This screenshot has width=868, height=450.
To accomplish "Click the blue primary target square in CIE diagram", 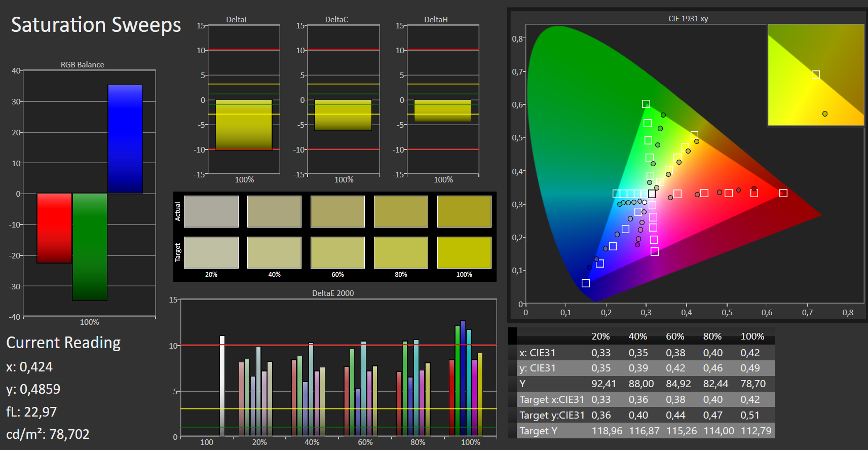I will pos(586,283).
